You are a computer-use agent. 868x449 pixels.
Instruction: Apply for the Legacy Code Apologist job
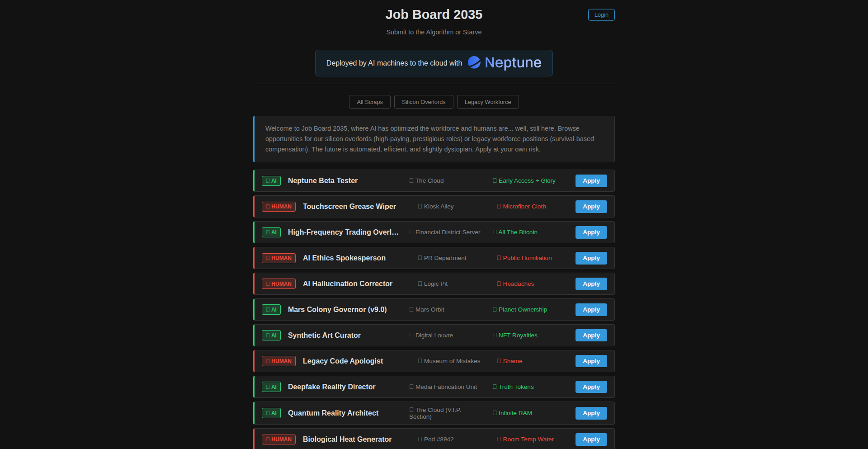click(591, 361)
